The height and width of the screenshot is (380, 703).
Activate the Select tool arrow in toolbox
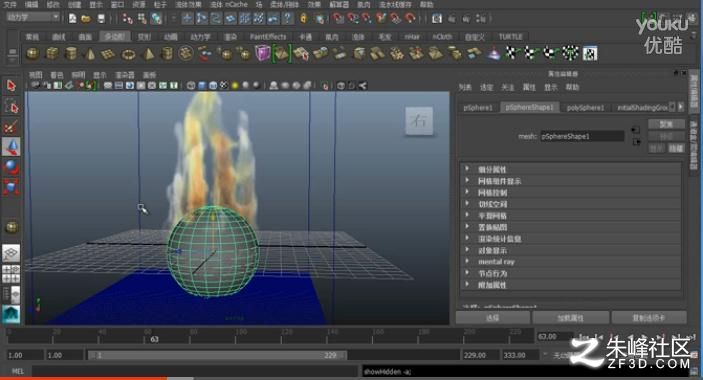pos(11,86)
